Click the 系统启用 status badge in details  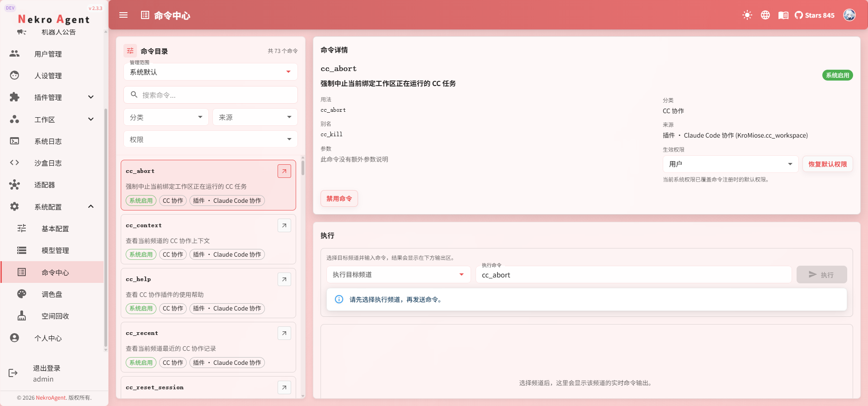coord(837,75)
